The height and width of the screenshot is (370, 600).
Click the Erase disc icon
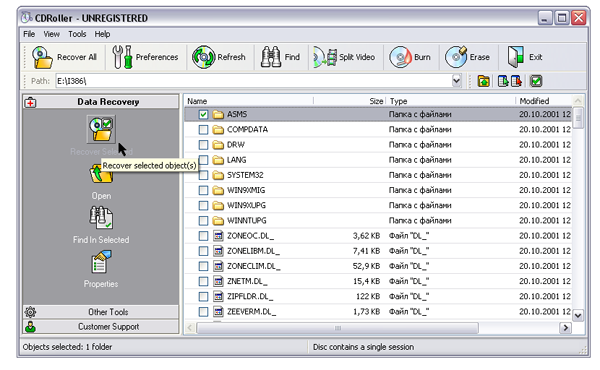[x=456, y=57]
